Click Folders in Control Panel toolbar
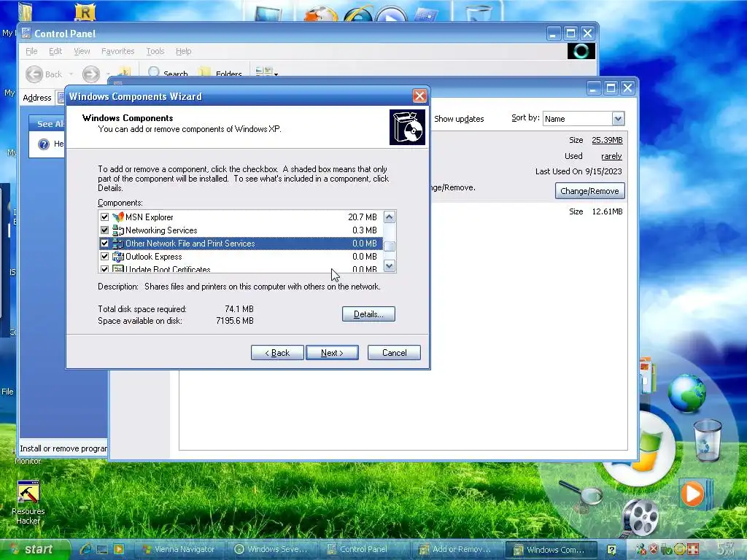Screen dimensions: 747x560 pos(222,73)
